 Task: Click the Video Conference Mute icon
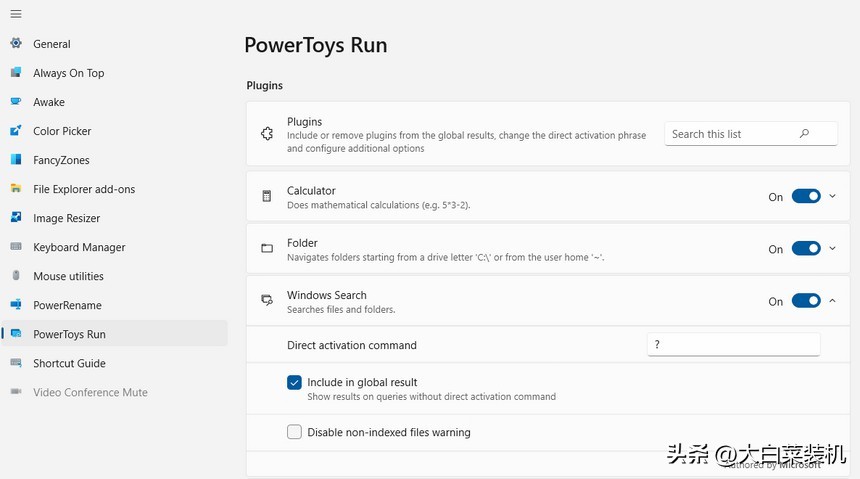click(x=16, y=392)
